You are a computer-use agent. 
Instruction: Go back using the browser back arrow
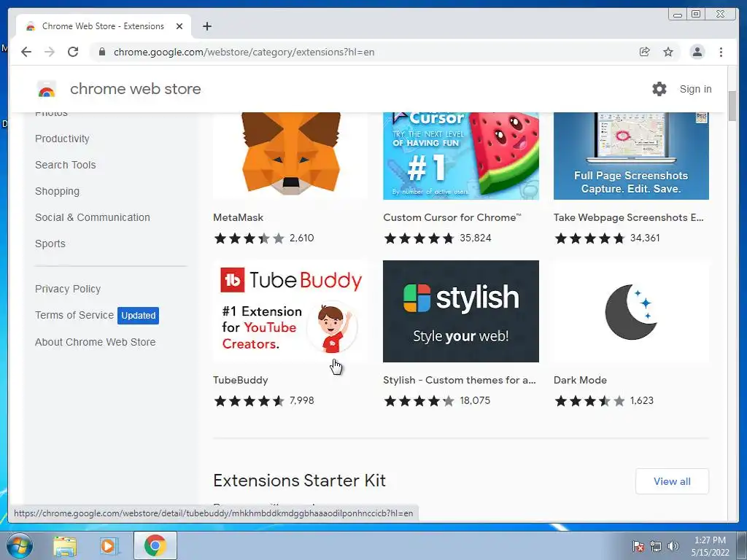26,52
